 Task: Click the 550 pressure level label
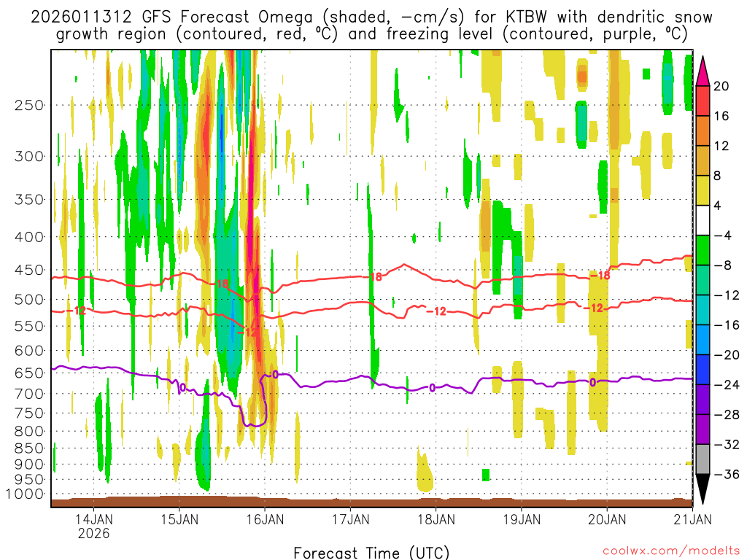[29, 326]
